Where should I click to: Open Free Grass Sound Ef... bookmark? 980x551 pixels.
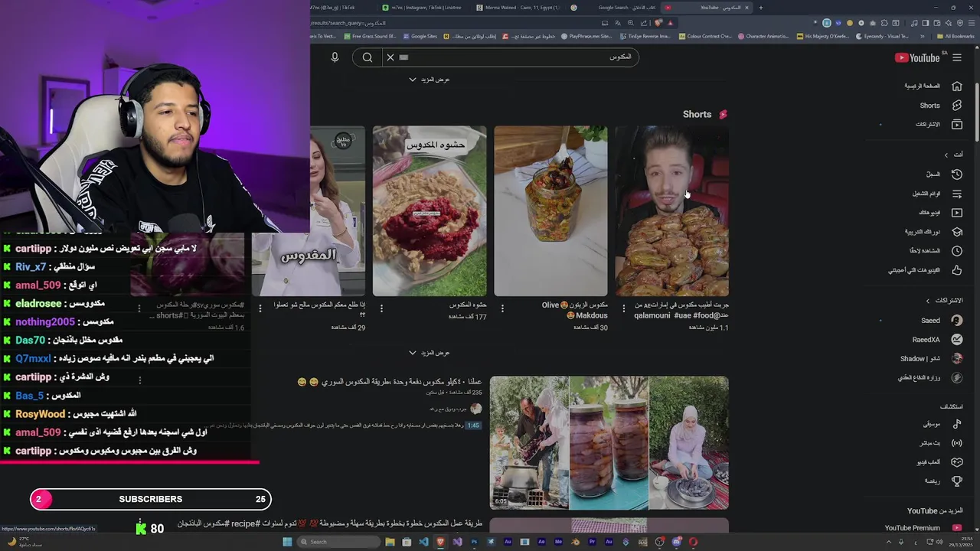(369, 36)
